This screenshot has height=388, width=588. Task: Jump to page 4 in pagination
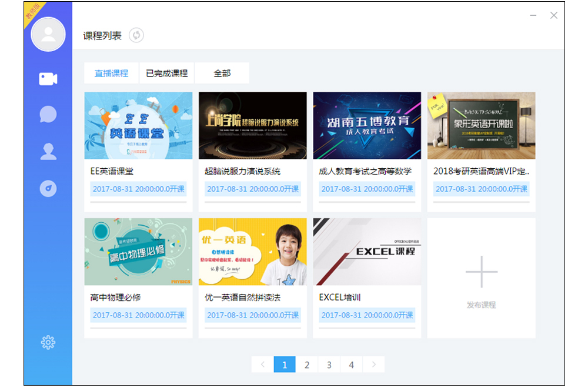[x=351, y=364]
